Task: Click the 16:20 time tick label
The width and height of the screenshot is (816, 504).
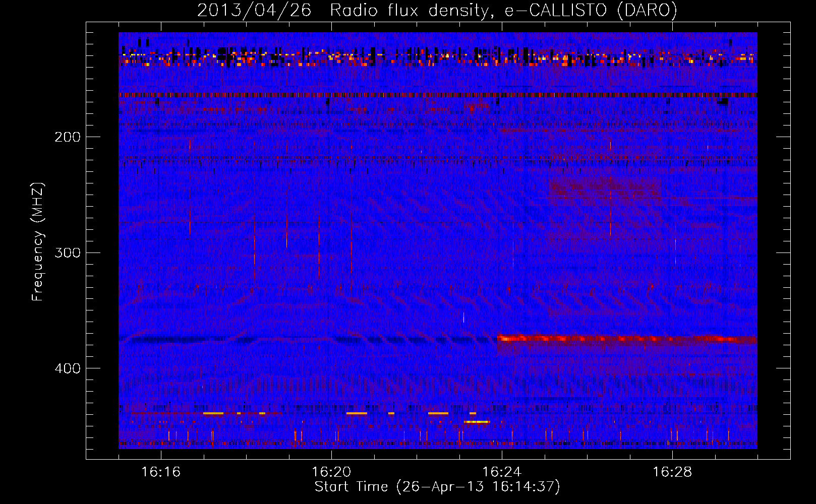Action: click(331, 472)
